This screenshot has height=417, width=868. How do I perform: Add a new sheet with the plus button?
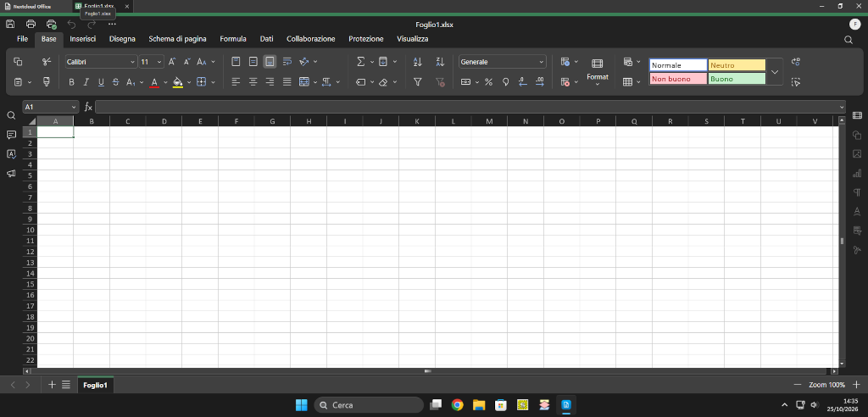pos(52,384)
